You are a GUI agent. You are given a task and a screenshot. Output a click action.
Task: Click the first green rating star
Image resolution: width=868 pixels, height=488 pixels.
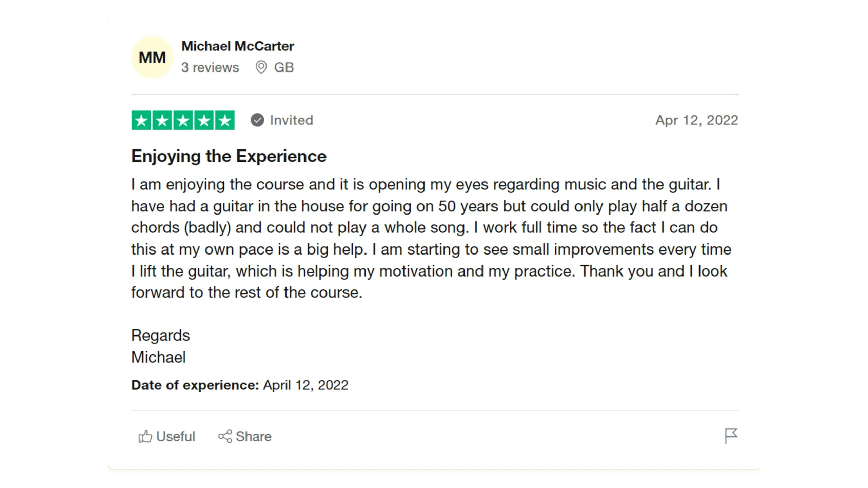click(x=141, y=120)
